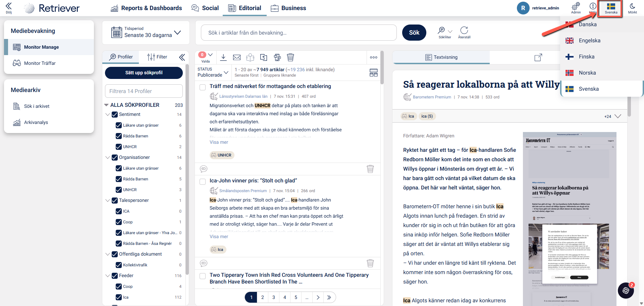The image size is (644, 306).
Task: Go to the next page of results
Action: (x=318, y=297)
